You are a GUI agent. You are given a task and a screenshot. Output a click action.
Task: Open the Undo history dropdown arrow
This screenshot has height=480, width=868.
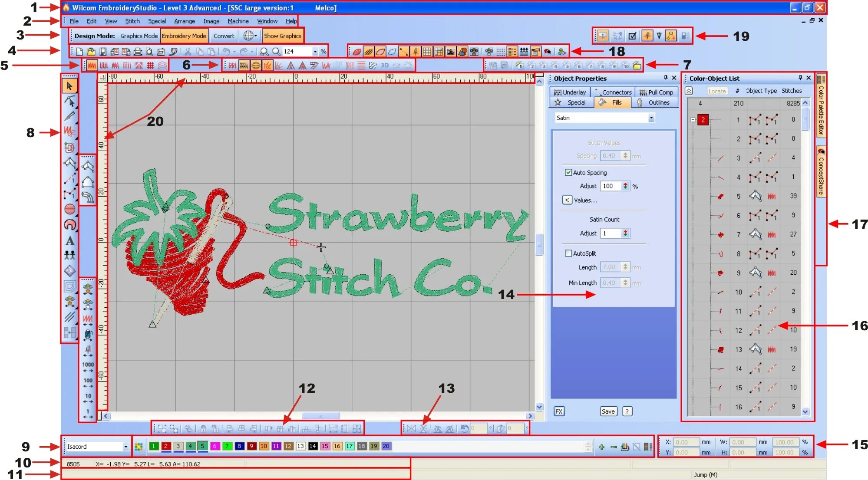(x=234, y=52)
